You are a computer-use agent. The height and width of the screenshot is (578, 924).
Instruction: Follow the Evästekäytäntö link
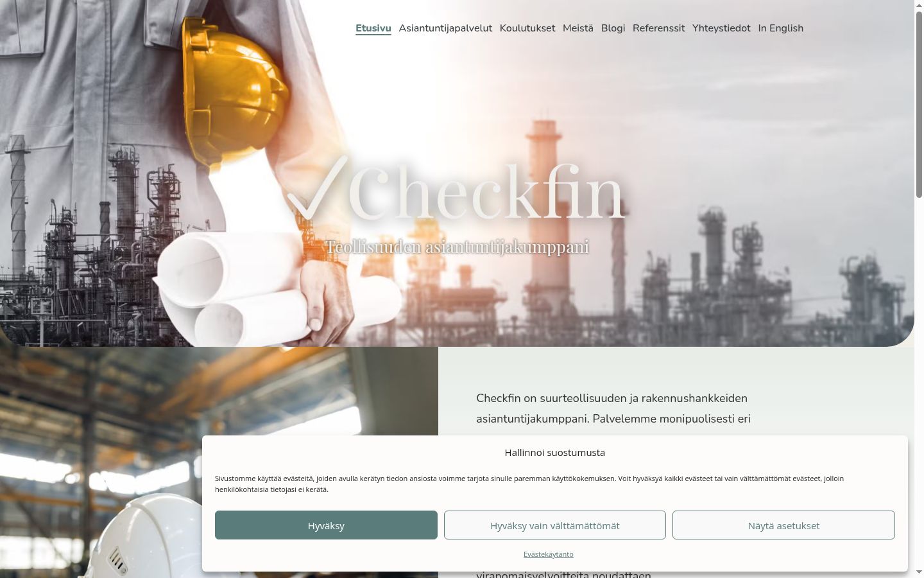click(549, 554)
